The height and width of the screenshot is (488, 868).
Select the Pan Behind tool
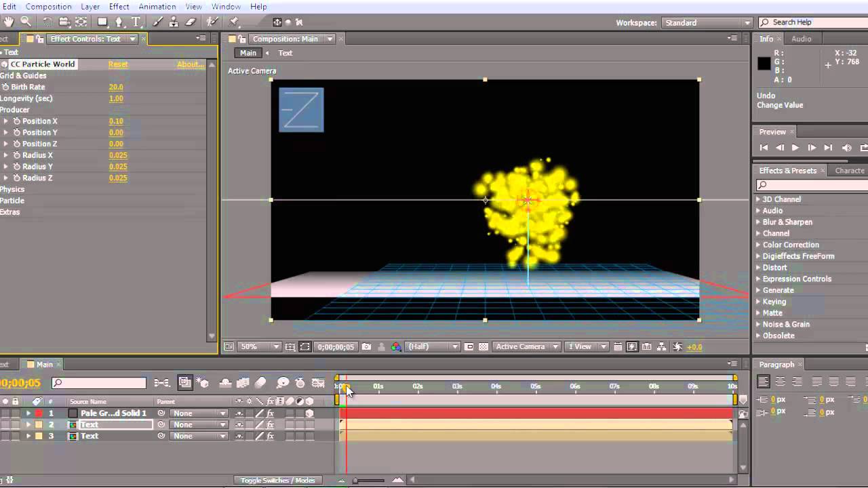click(x=81, y=22)
